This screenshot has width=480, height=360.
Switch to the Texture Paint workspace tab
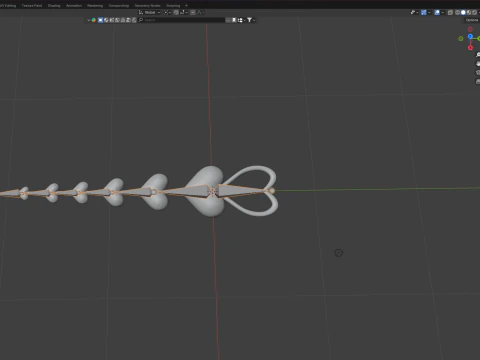32,6
